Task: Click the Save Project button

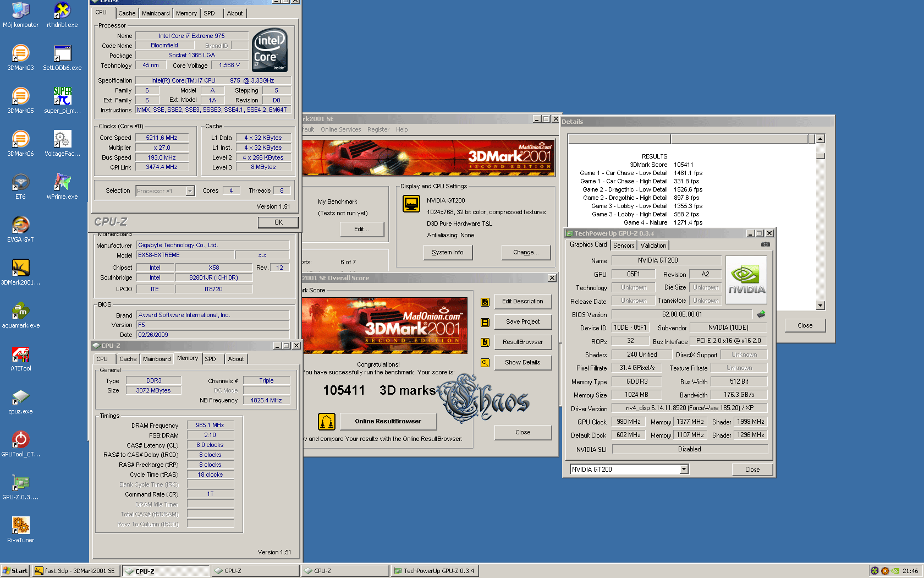Action: point(522,322)
